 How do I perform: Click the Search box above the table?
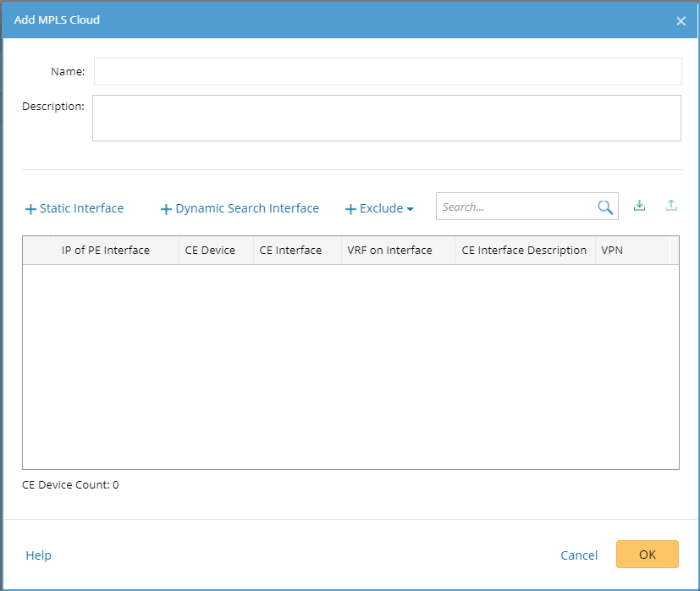tap(516, 207)
